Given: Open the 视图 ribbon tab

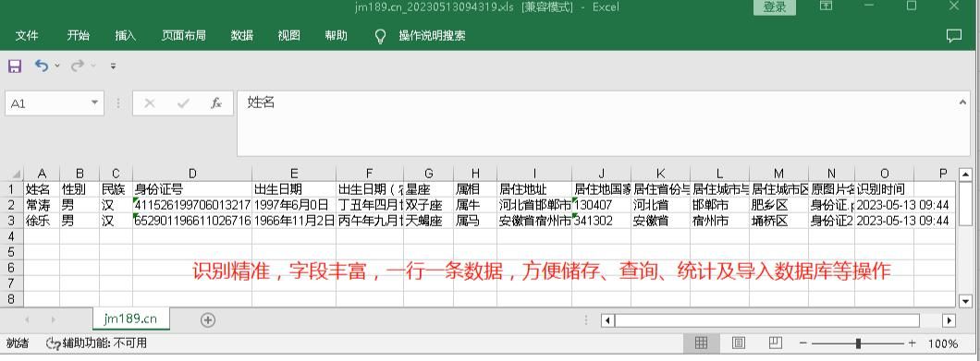Looking at the screenshot, I should [x=288, y=36].
